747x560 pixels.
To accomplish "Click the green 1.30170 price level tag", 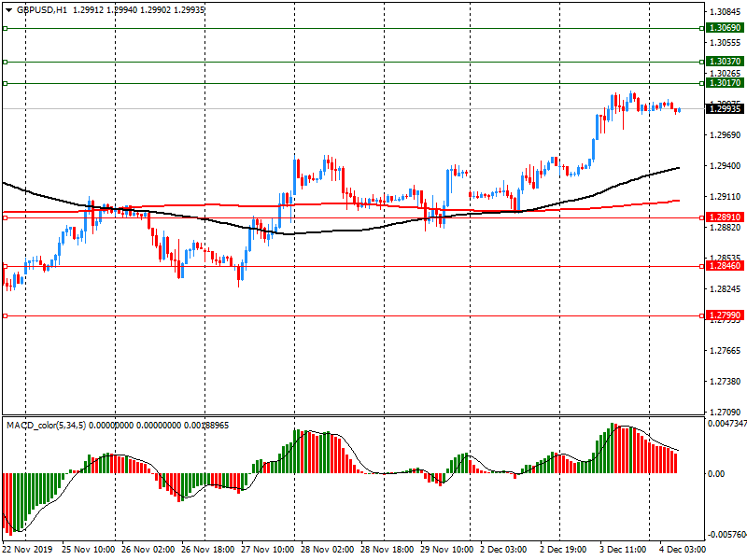I will (x=726, y=83).
